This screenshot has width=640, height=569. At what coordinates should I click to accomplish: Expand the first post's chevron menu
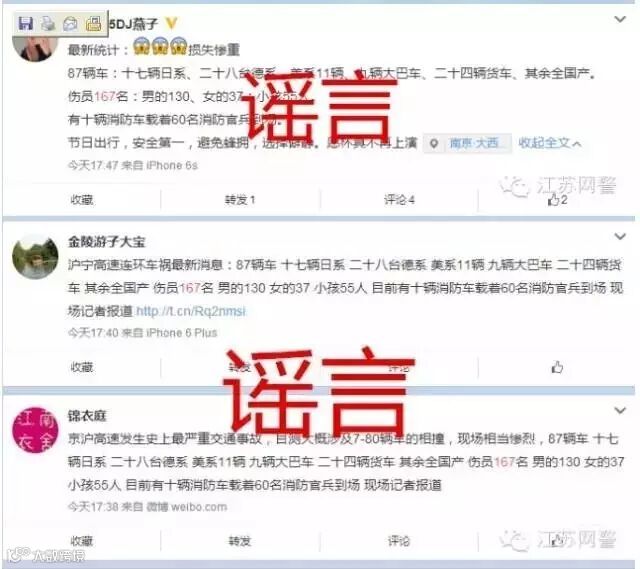click(620, 19)
